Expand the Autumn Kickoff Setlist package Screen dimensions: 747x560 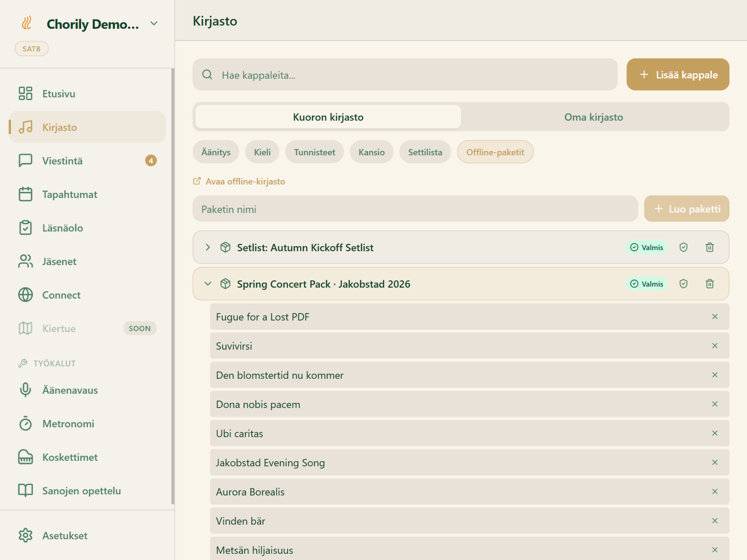coord(208,247)
